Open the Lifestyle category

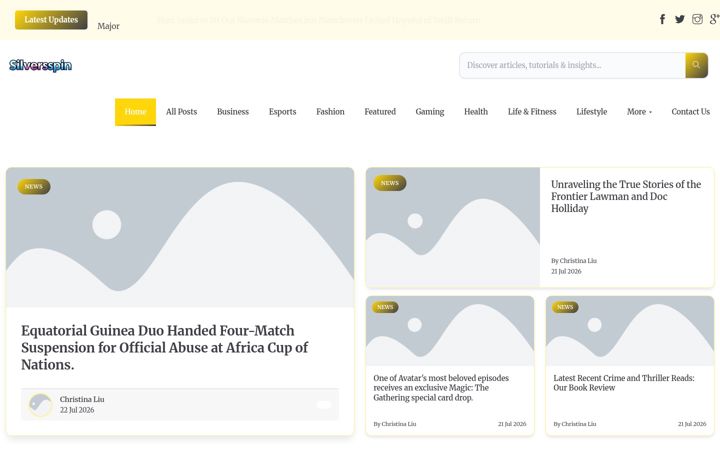591,112
